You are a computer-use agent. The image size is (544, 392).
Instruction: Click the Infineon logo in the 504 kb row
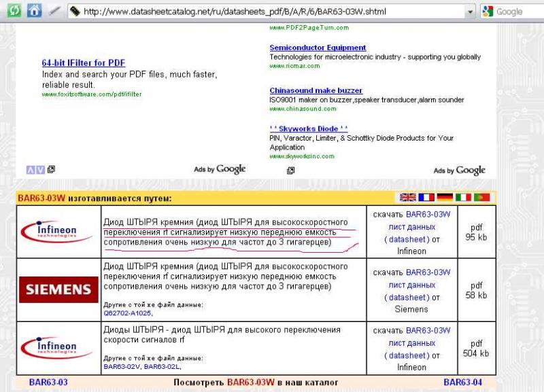pos(57,348)
